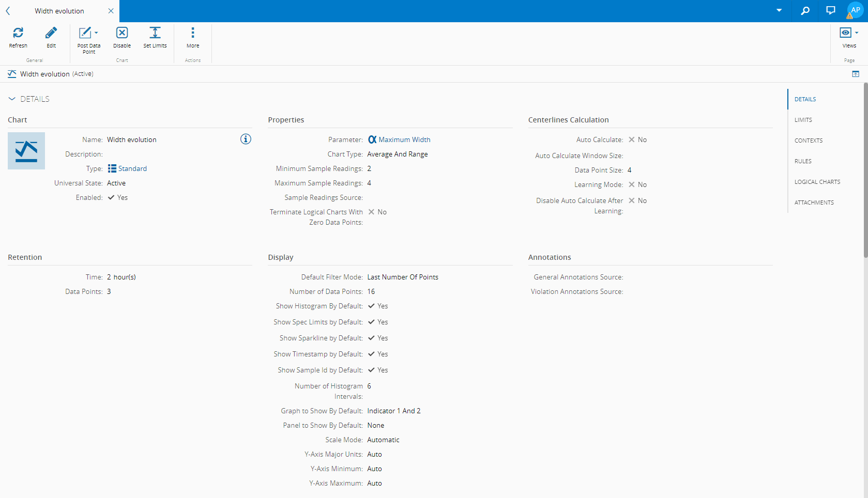This screenshot has height=498, width=868.
Task: Open the Maximum Width parameter link
Action: (404, 139)
